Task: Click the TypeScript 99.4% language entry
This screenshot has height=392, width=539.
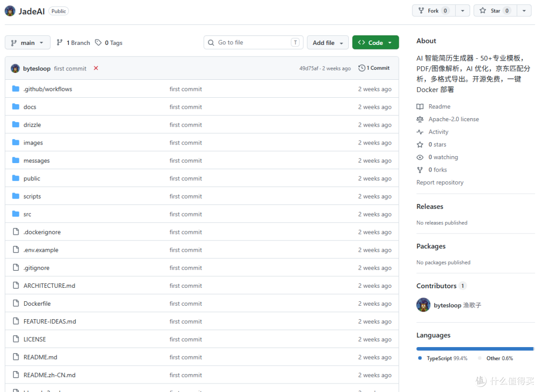Action: pos(443,358)
